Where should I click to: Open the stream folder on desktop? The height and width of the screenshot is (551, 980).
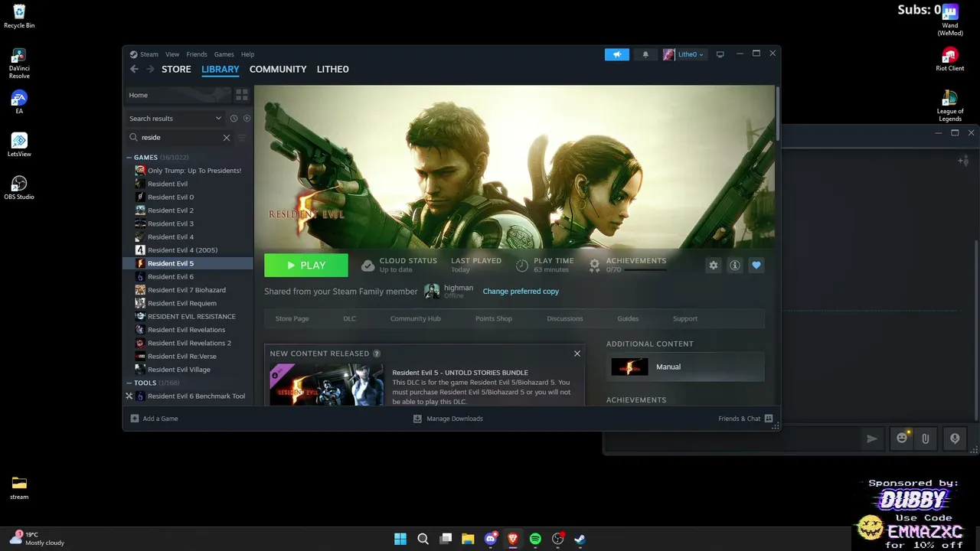click(x=19, y=487)
